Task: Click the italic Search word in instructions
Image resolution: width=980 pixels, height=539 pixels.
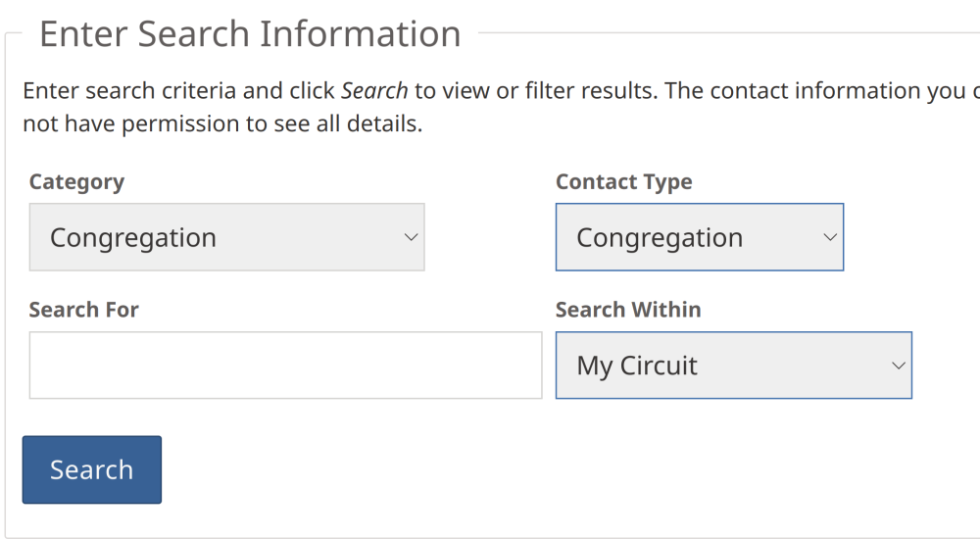Action: (x=374, y=91)
